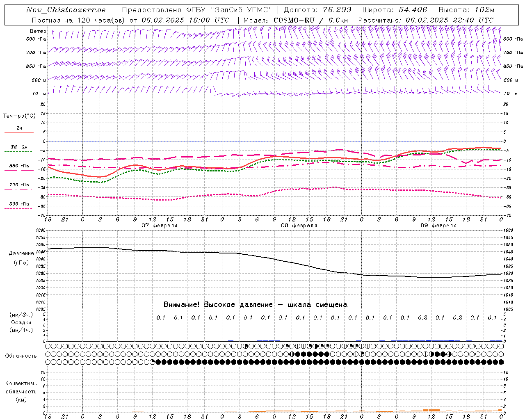Click the dotted line sample under temperature '500 гПа' legend
Viewport: 525px width, 420px height.
tap(18, 208)
